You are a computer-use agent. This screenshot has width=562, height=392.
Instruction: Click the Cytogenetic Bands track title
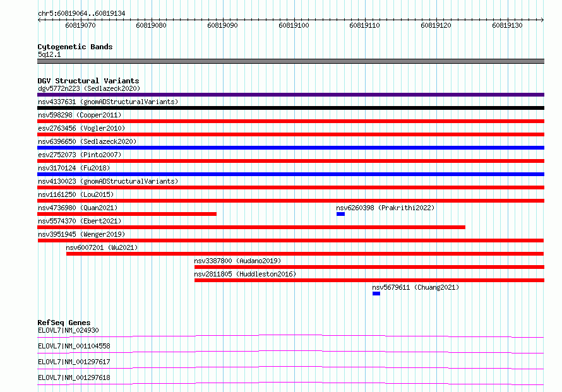75,47
